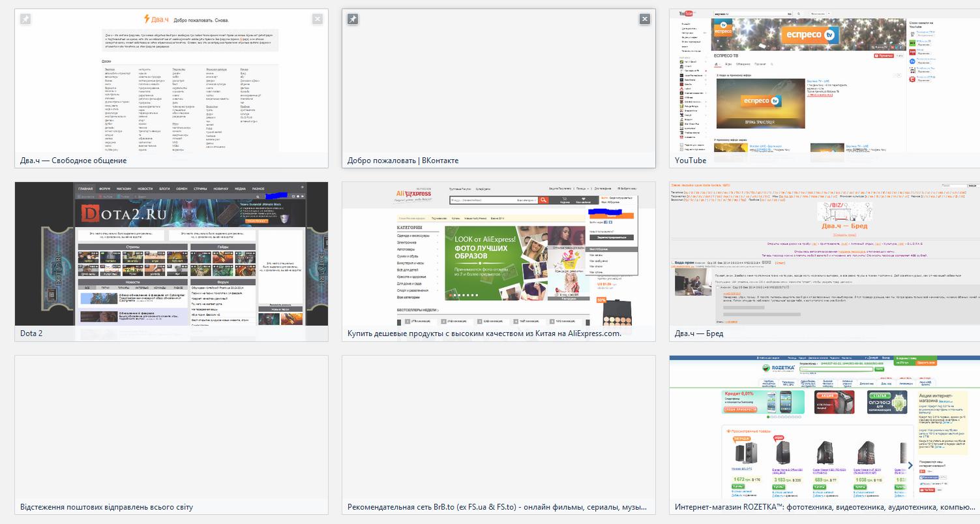980x524 pixels.
Task: Open the ROZETKA store thumbnail
Action: pyautogui.click(x=825, y=427)
